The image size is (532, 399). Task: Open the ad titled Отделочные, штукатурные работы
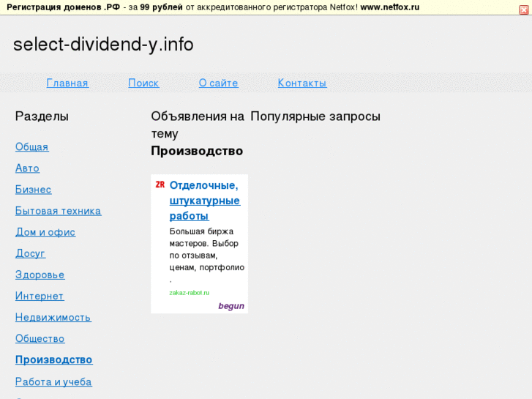click(x=205, y=201)
